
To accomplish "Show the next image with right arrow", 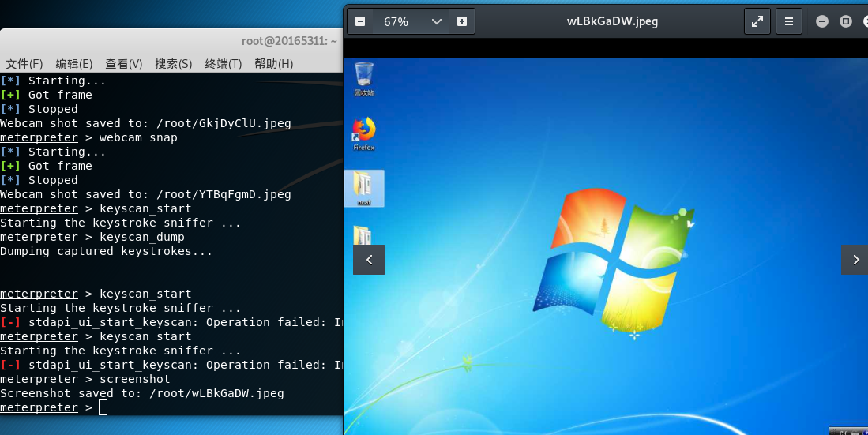I will (855, 260).
